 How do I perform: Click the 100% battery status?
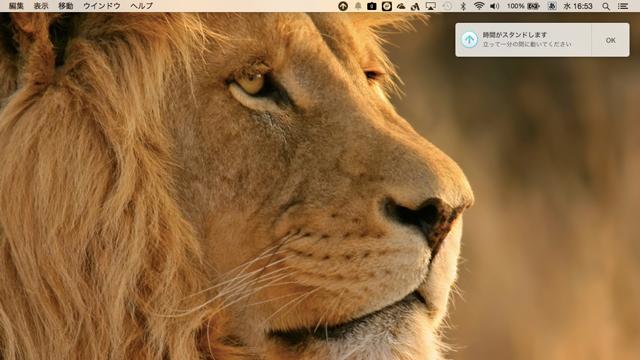tap(523, 6)
